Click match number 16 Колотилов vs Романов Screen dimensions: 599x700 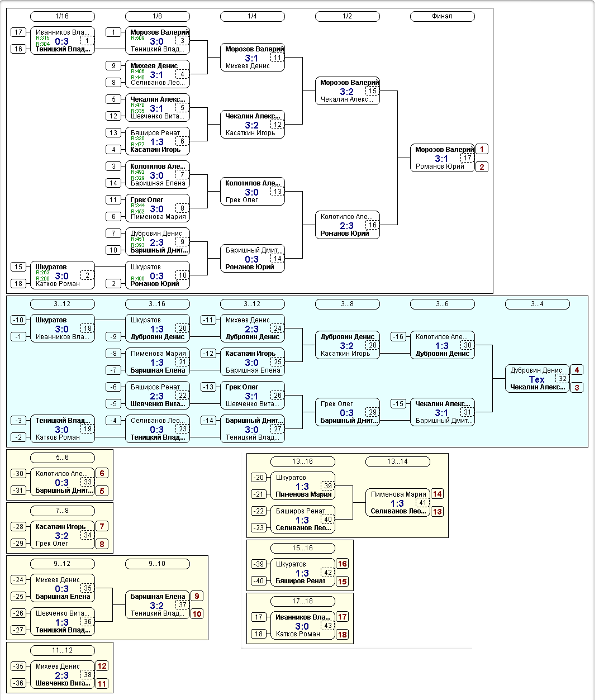tap(373, 225)
